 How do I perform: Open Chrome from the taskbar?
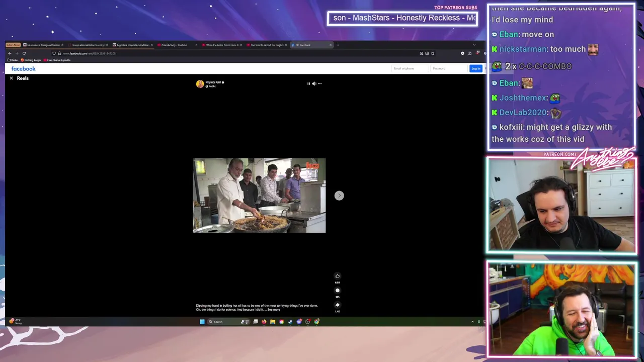pyautogui.click(x=316, y=322)
